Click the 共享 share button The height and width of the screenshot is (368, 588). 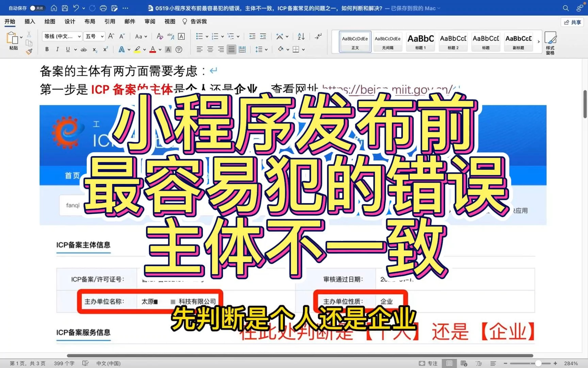pyautogui.click(x=572, y=22)
